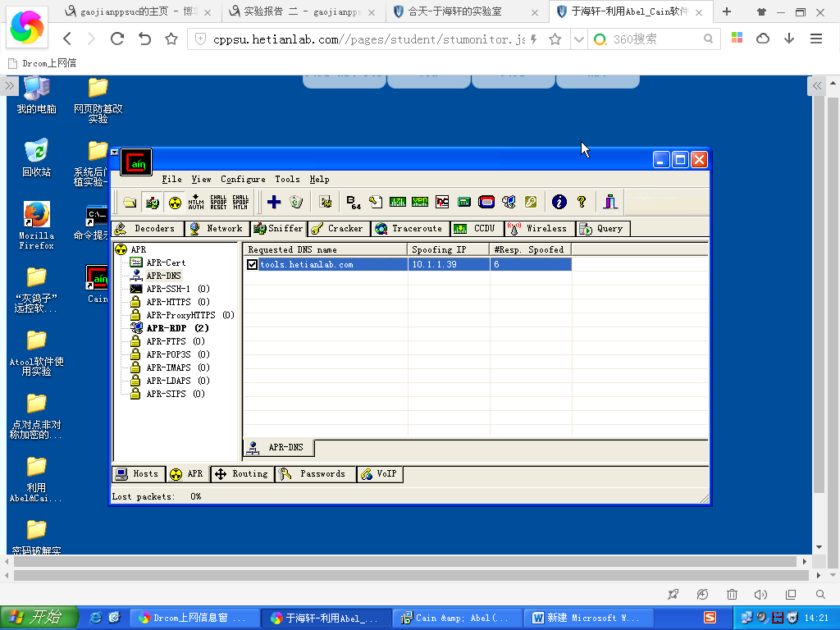Open the browser address bar dropdown arrow
Image resolution: width=840 pixels, height=630 pixels.
click(579, 39)
